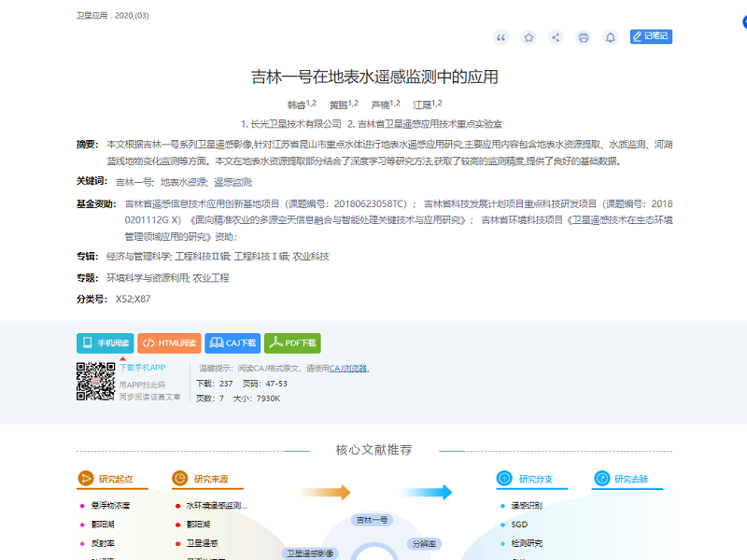Print the article using the printer icon
The width and height of the screenshot is (747, 560).
point(584,37)
